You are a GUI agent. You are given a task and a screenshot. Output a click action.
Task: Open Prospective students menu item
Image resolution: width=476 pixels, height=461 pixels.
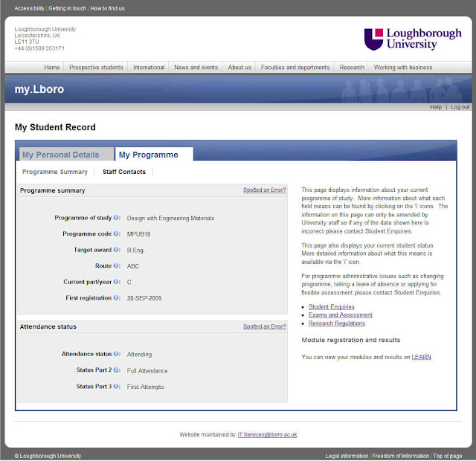96,68
